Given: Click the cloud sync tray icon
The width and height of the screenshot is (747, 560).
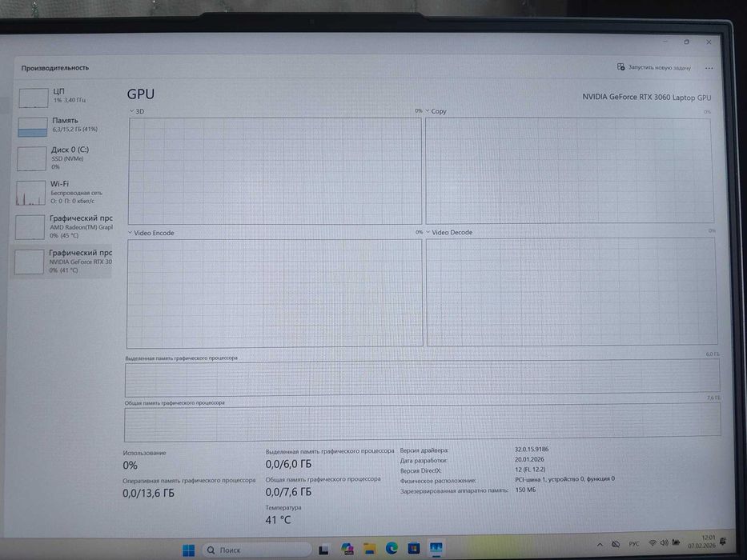Looking at the screenshot, I should click(x=616, y=544).
